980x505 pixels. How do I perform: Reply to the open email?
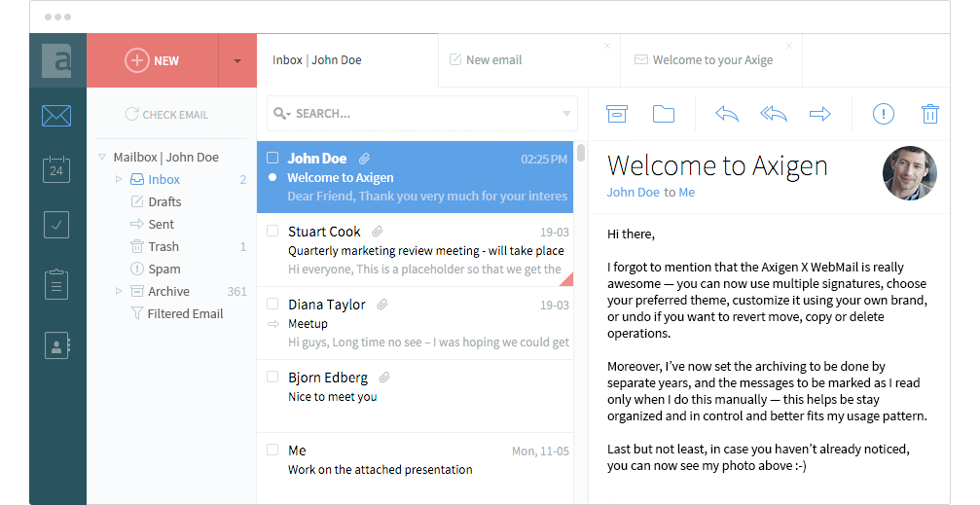pyautogui.click(x=726, y=114)
